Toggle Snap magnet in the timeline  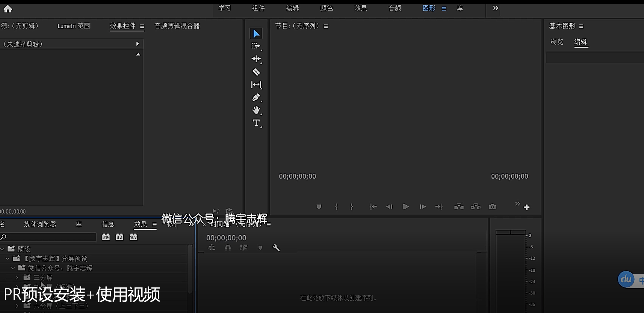(228, 248)
